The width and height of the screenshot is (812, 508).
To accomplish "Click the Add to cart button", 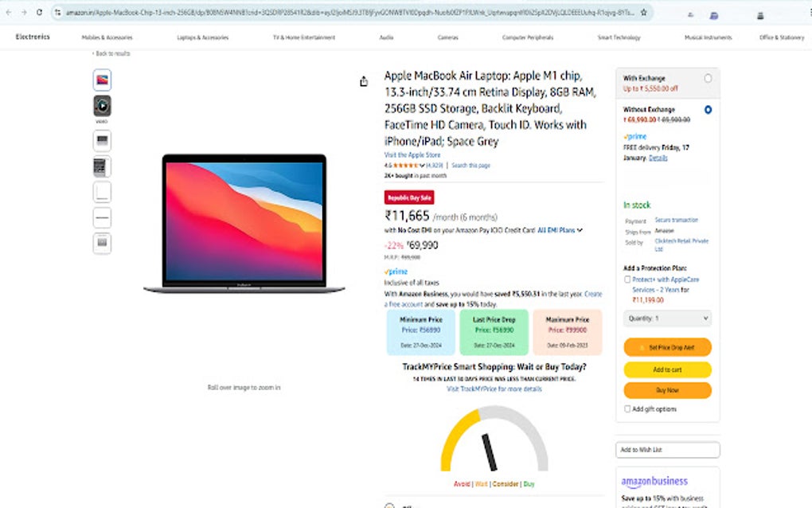I will point(668,369).
